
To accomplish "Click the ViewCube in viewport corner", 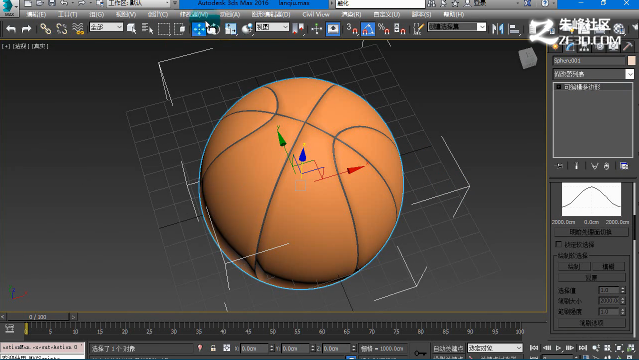I will pyautogui.click(x=528, y=57).
